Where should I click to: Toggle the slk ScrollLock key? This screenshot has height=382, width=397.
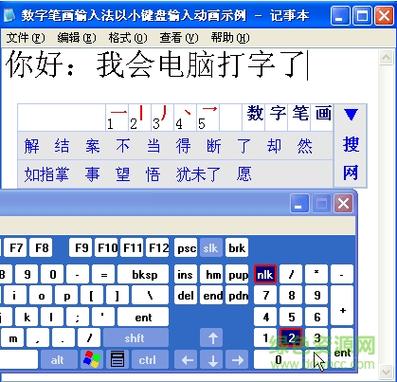pos(211,248)
